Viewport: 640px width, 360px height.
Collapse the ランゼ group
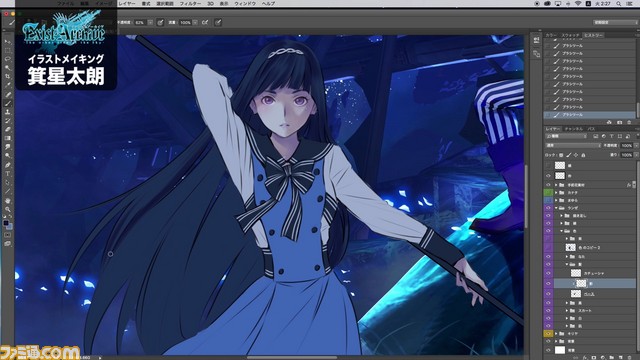(556, 208)
